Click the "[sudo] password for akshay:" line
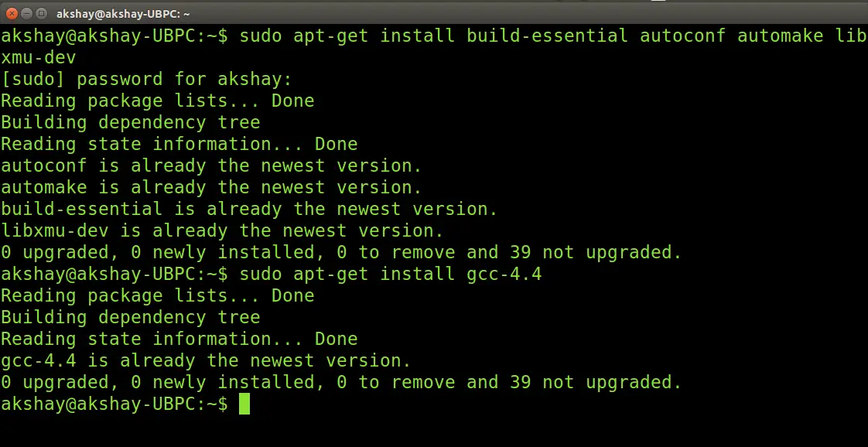 146,79
